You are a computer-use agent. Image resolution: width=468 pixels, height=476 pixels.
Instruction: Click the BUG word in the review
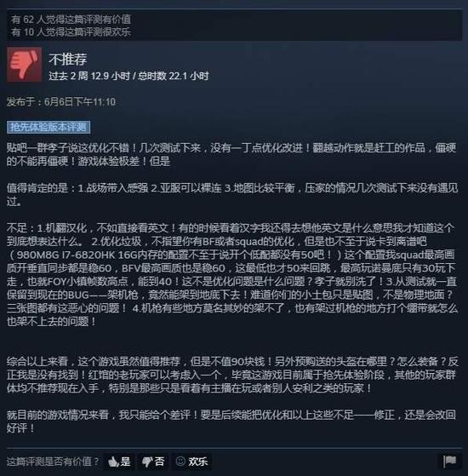tap(78, 295)
